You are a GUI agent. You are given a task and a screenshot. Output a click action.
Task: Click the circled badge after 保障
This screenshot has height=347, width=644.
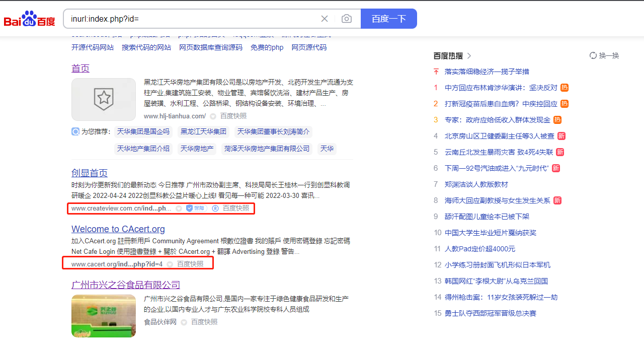pos(215,208)
